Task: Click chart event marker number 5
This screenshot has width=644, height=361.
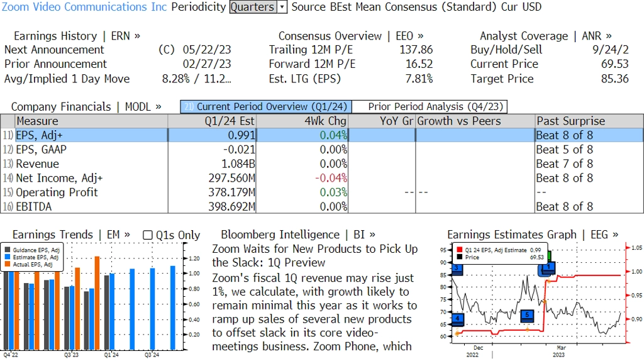Action: coord(527,316)
